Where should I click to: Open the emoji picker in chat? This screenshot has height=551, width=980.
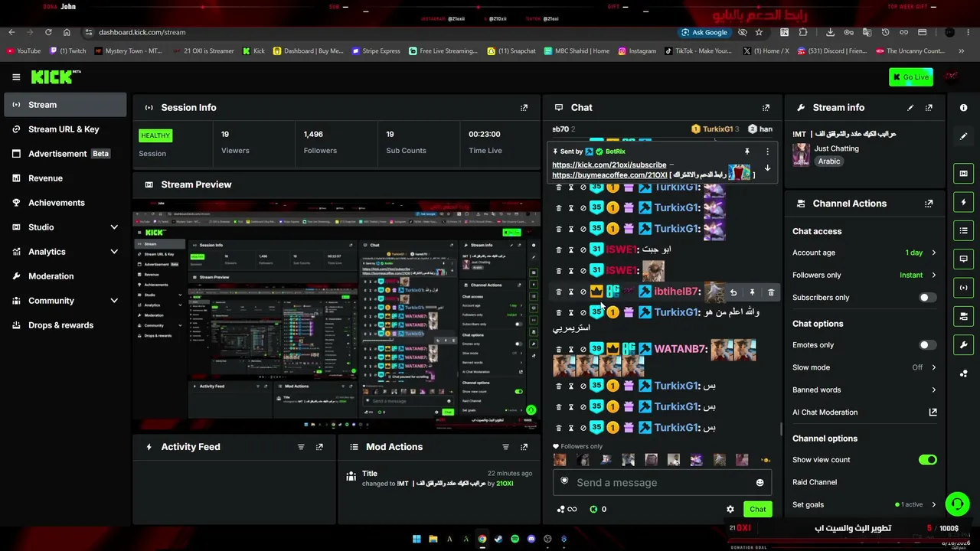pos(759,483)
